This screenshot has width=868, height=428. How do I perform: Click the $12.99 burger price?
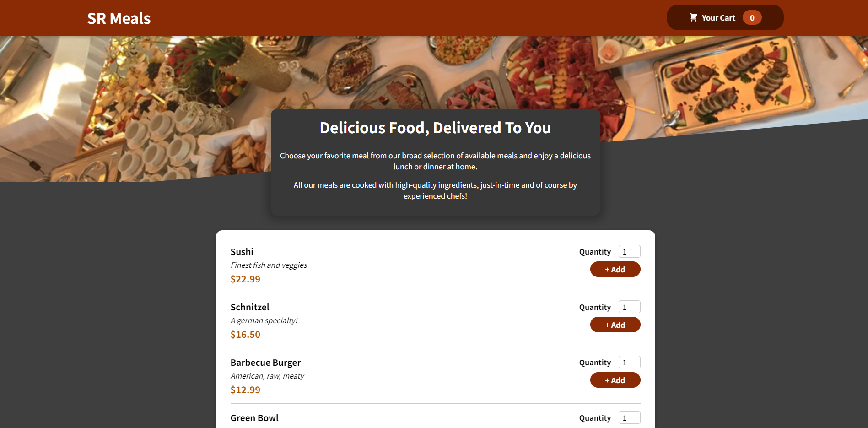click(245, 390)
